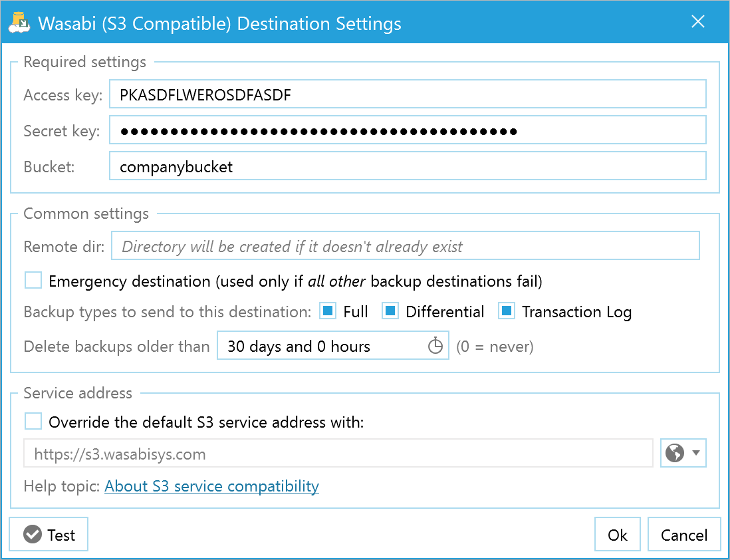The height and width of the screenshot is (560, 730).
Task: Click the 30 days and 0 hours field
Action: (333, 346)
